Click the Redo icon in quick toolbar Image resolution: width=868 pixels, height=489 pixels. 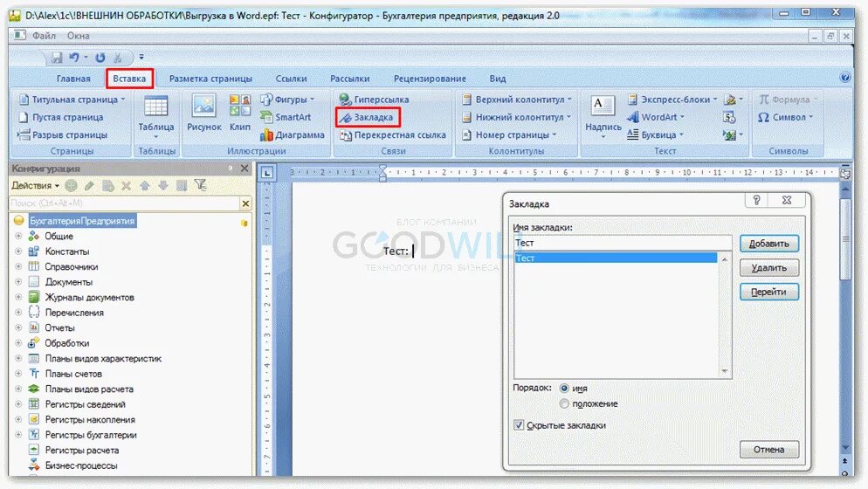(100, 57)
